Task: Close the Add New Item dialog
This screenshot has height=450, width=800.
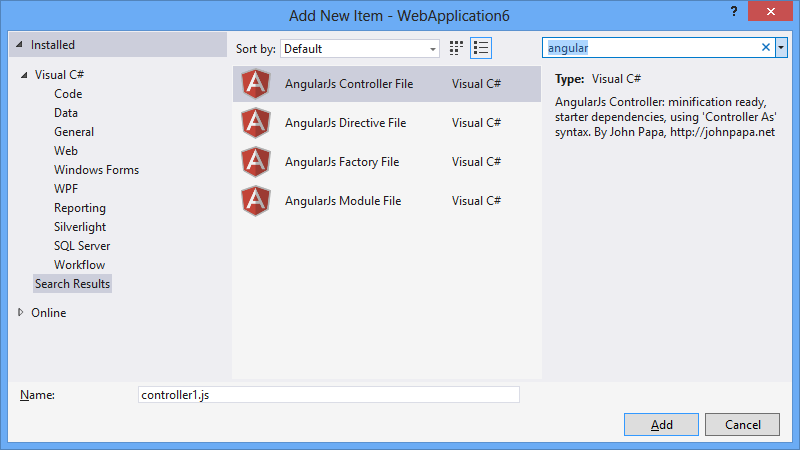Action: point(770,11)
